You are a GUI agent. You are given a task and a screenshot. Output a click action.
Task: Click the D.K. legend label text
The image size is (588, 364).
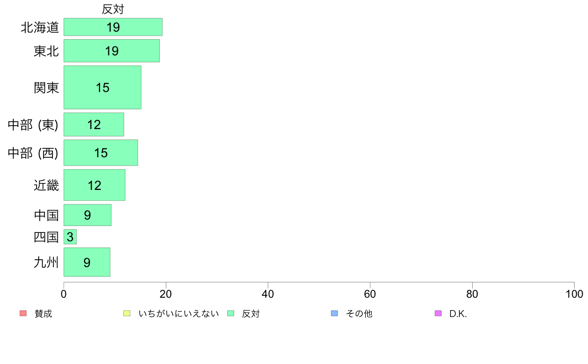[458, 314]
